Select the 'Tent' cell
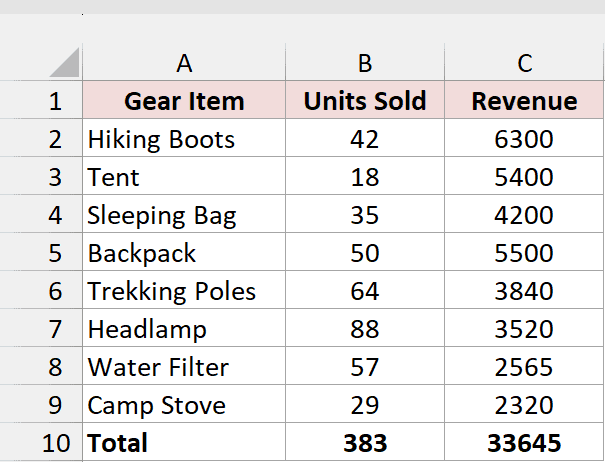This screenshot has width=605, height=462. (x=184, y=176)
